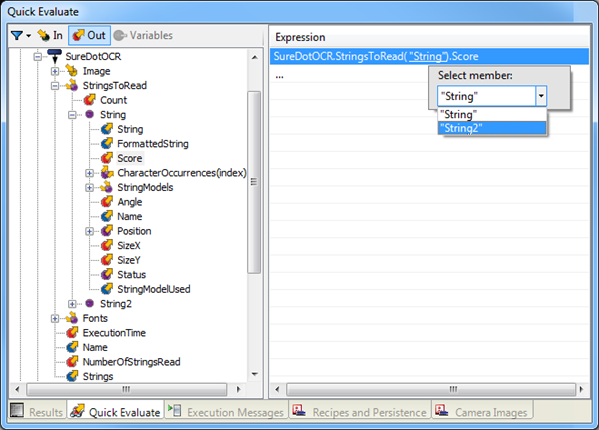Collapse the String member node

pos(72,115)
